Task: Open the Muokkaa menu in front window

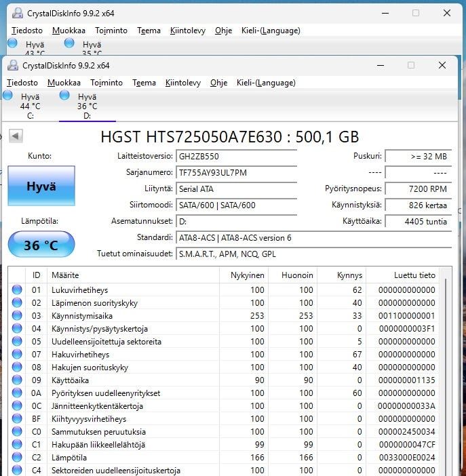Action: tap(64, 83)
